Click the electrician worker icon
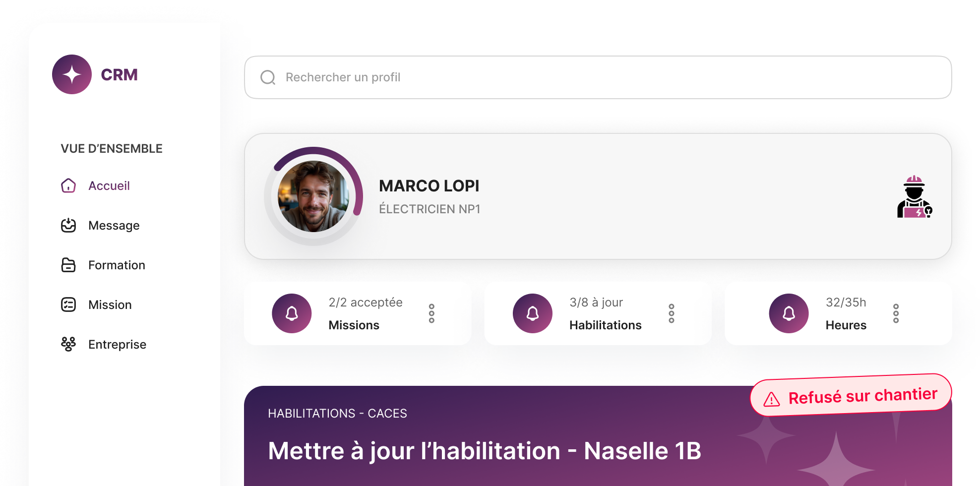The height and width of the screenshot is (486, 980). pyautogui.click(x=914, y=197)
